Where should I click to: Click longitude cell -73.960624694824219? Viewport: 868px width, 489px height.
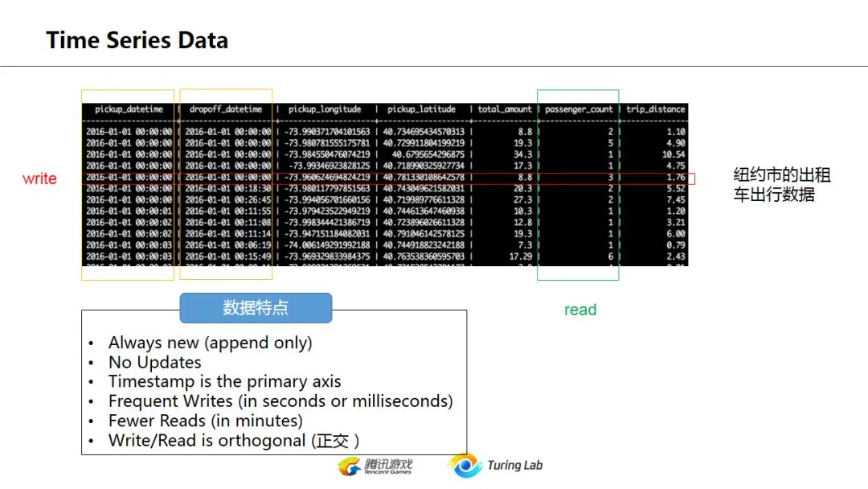[326, 177]
